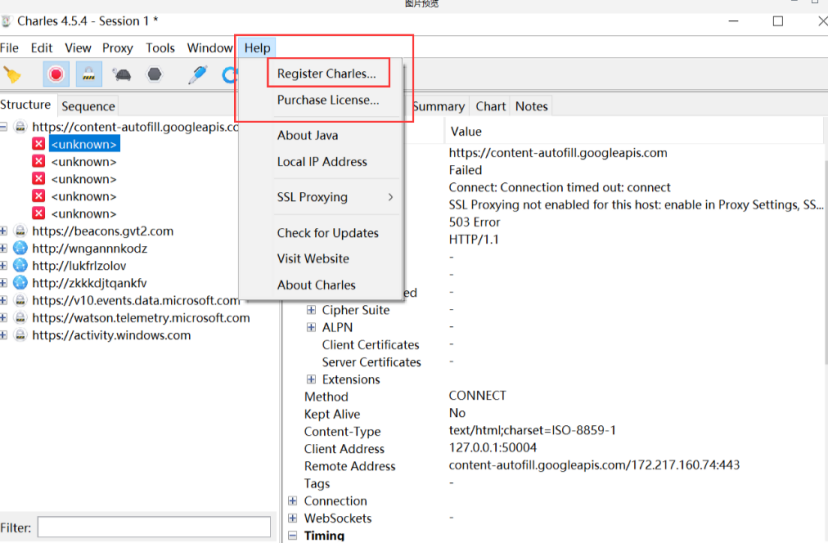Click the globe icon beside lukfrlzolov
Screen dimensions: 828x543
point(20,265)
